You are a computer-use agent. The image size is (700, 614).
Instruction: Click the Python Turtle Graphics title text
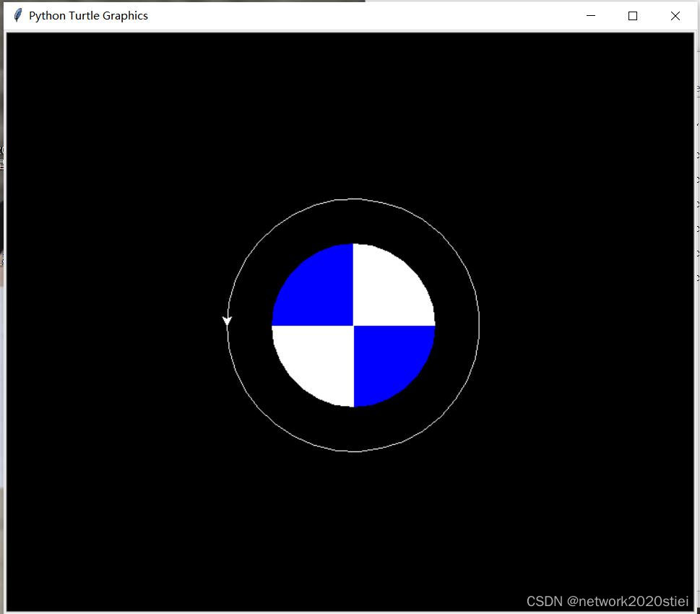(x=88, y=16)
